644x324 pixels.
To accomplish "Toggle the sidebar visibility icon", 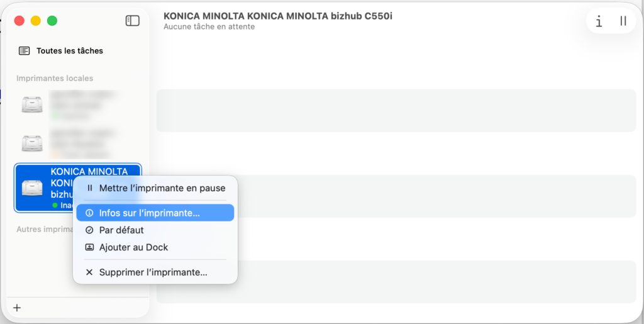I will (132, 21).
